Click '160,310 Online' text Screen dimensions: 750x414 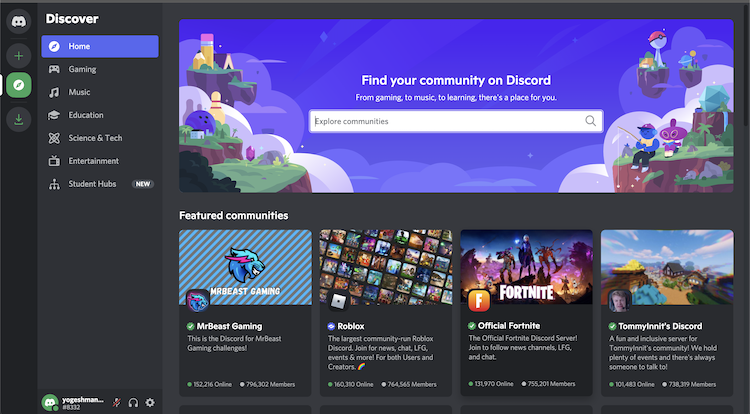353,384
